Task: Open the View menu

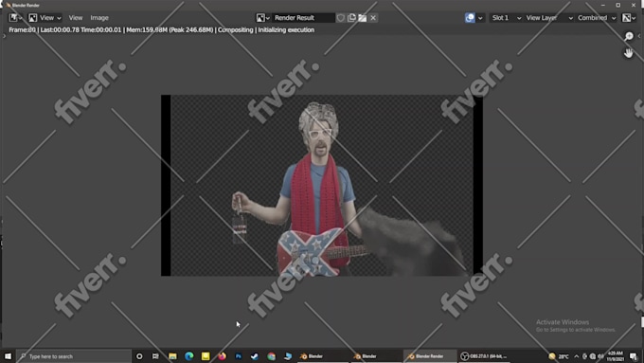Action: pos(76,18)
